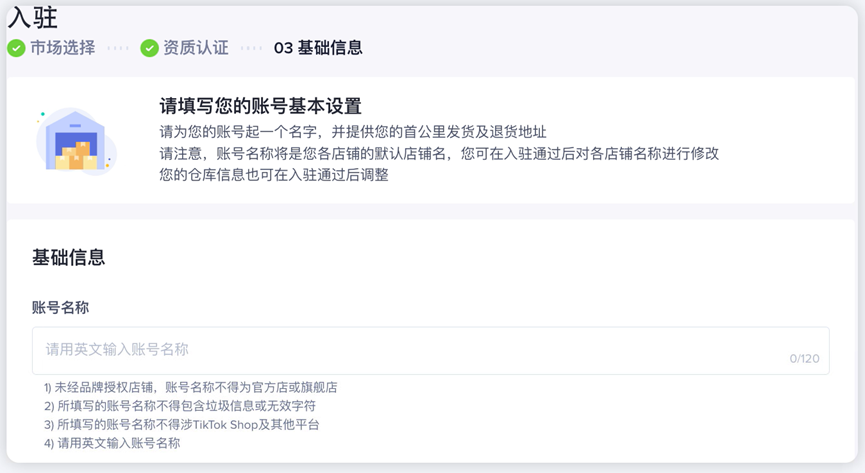Click the 请填写您的账号基本设置 heading
This screenshot has width=865, height=473.
tap(260, 105)
